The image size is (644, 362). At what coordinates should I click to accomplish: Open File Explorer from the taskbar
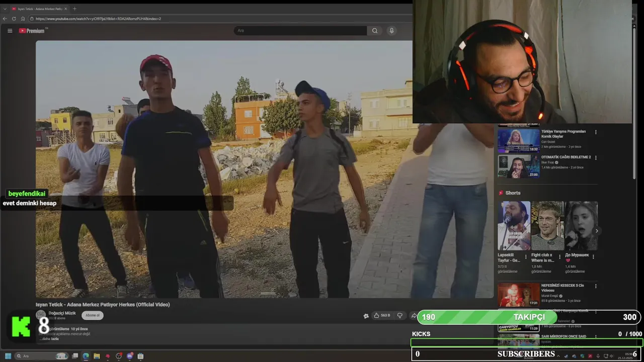tap(97, 356)
